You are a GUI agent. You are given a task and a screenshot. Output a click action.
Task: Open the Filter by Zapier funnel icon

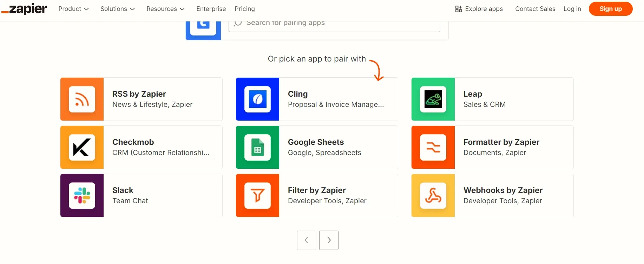click(257, 195)
